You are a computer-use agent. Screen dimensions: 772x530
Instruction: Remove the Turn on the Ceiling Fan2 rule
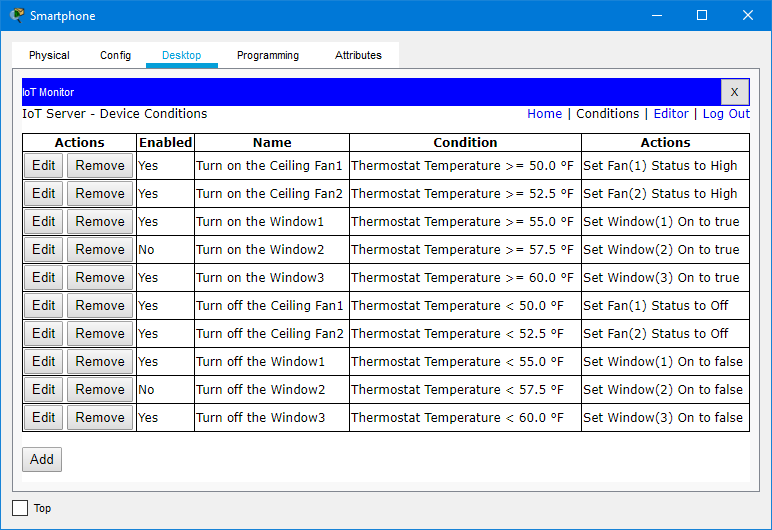pos(100,194)
